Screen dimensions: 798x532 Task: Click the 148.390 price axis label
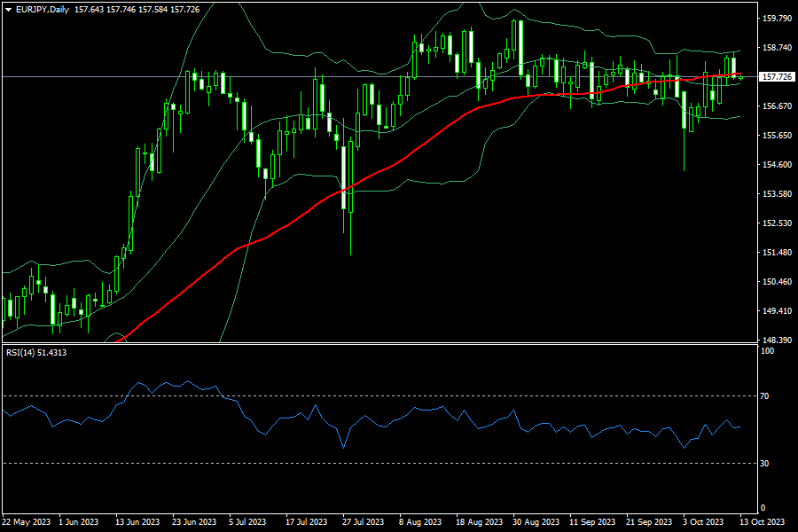point(777,340)
